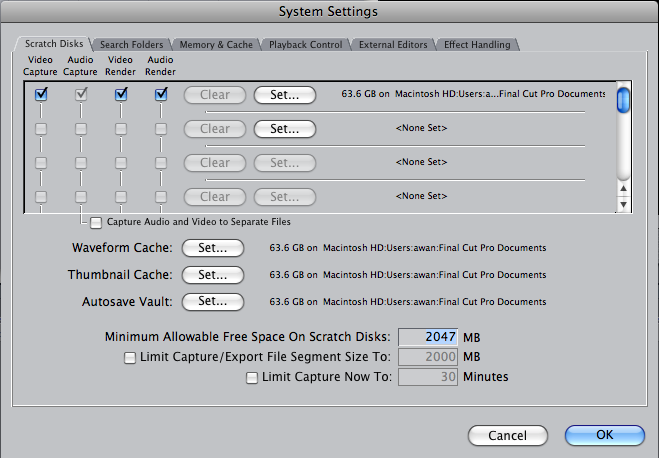Check Audio Render on fourth scratch disk row
The height and width of the screenshot is (458, 659).
pos(161,197)
